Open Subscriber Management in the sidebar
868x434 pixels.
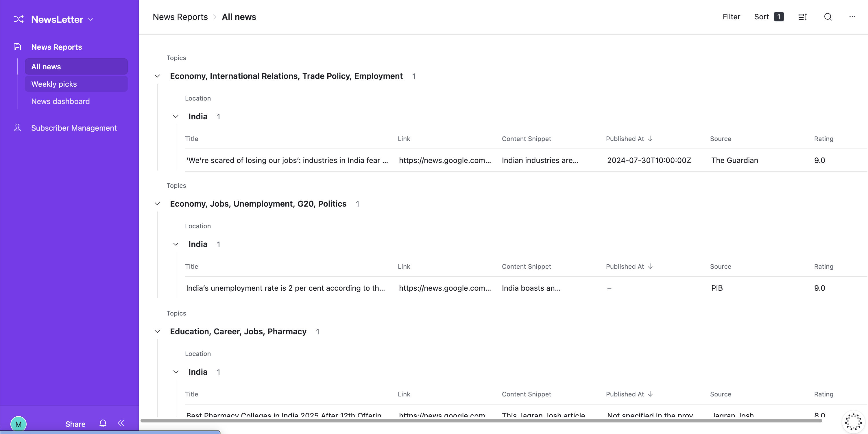74,128
